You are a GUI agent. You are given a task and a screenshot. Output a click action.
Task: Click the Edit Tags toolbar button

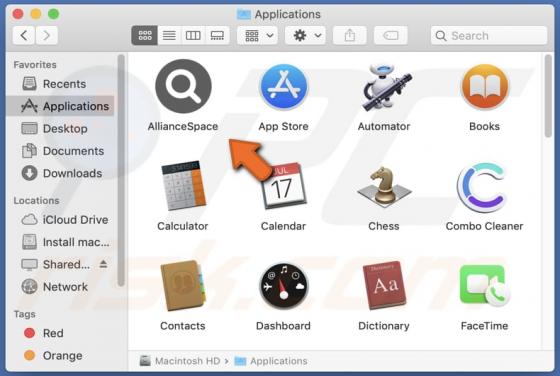coord(391,35)
